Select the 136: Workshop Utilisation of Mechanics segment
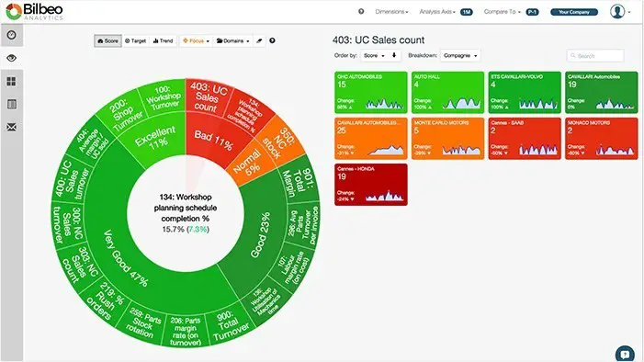Screen dimensions: 644x362 (266, 302)
